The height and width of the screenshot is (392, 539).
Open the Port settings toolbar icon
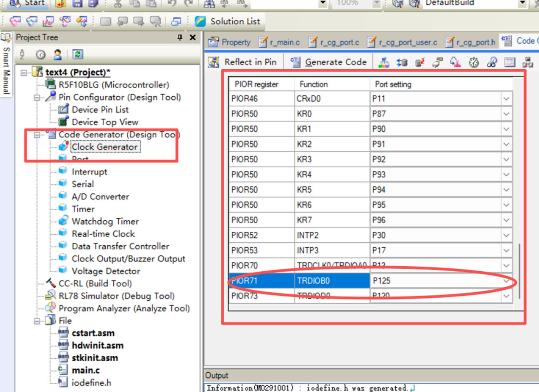402,62
